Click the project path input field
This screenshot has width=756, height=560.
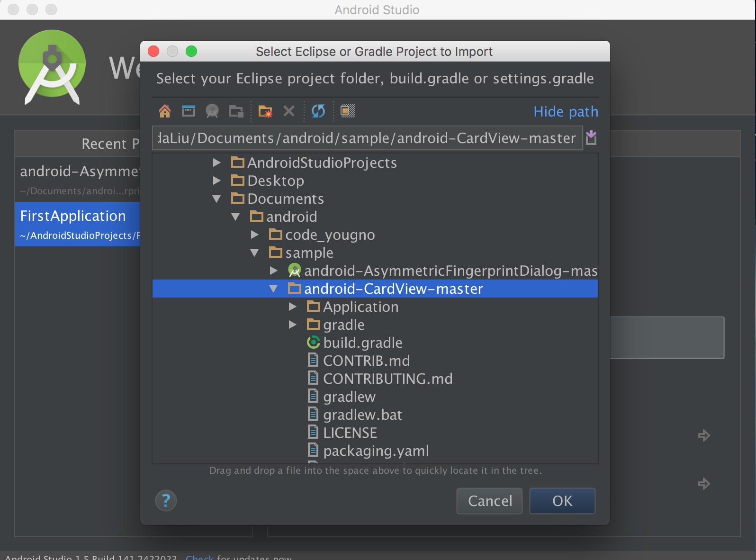click(368, 138)
